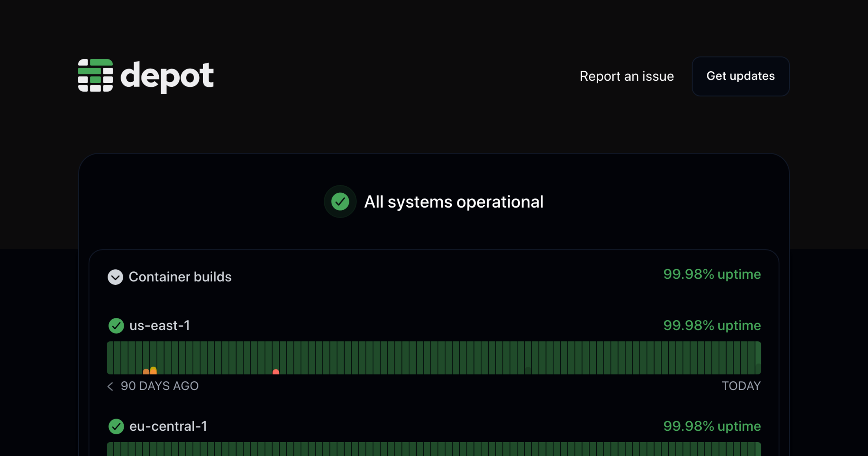868x456 pixels.
Task: Open the Report an issue link
Action: 626,76
